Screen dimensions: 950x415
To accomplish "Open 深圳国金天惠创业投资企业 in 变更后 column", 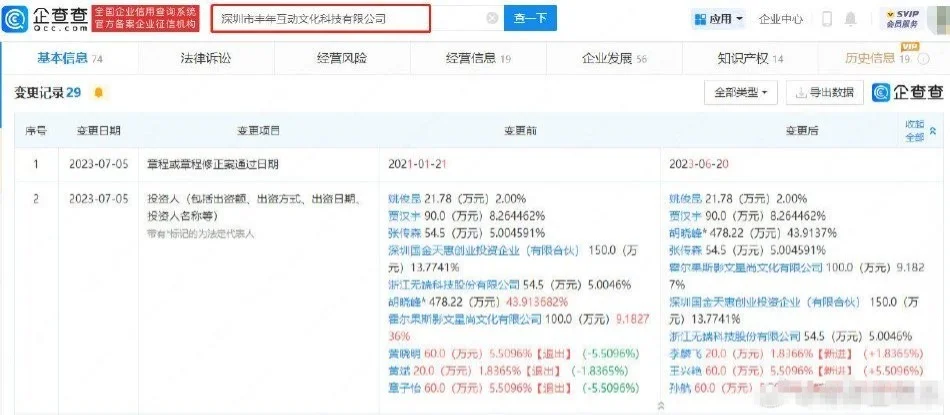I will [x=765, y=301].
